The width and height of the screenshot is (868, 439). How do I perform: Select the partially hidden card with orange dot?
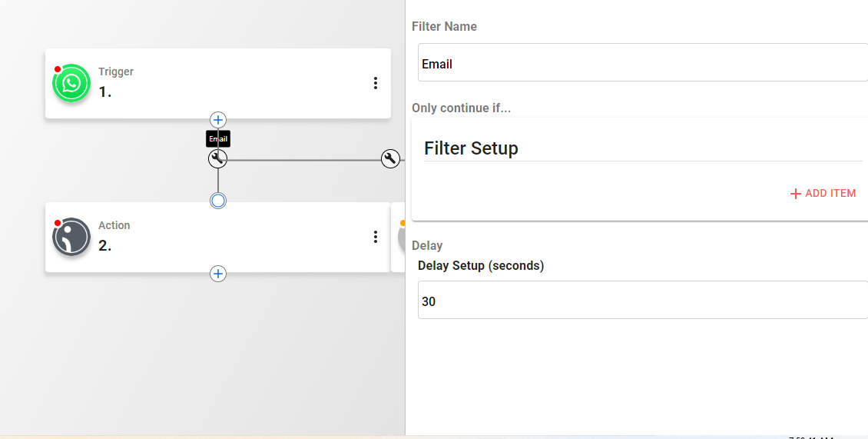(398, 238)
